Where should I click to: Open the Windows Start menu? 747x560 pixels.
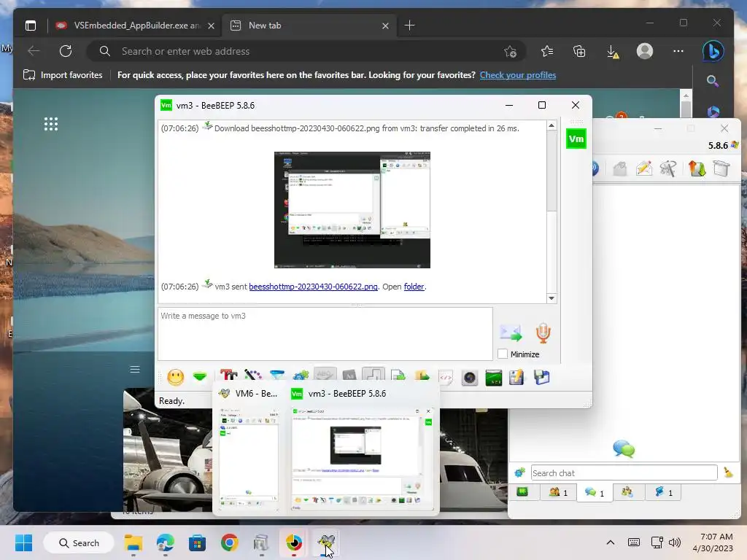(x=23, y=542)
